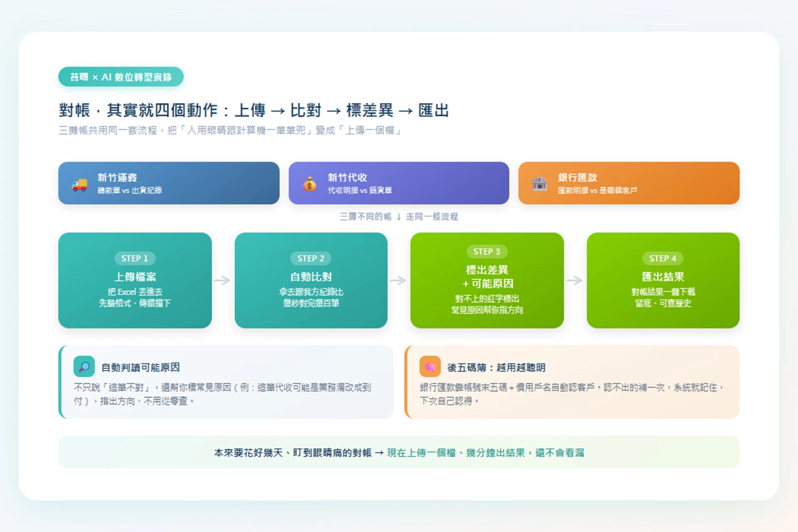Open the STEP 1 上傳檔案 card

click(x=135, y=281)
